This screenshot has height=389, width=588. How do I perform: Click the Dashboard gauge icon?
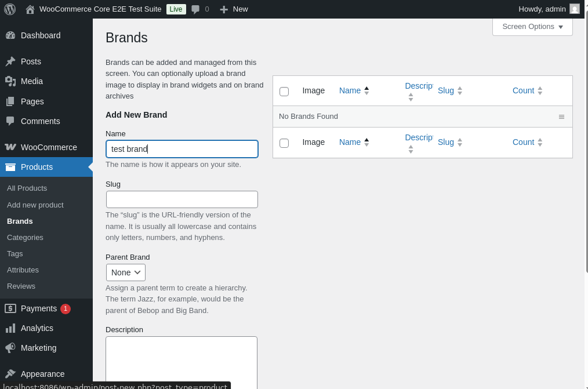pos(10,35)
